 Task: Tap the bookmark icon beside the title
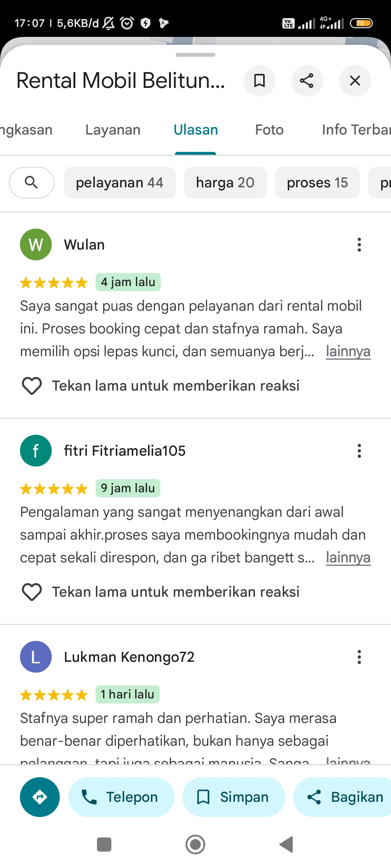[259, 81]
